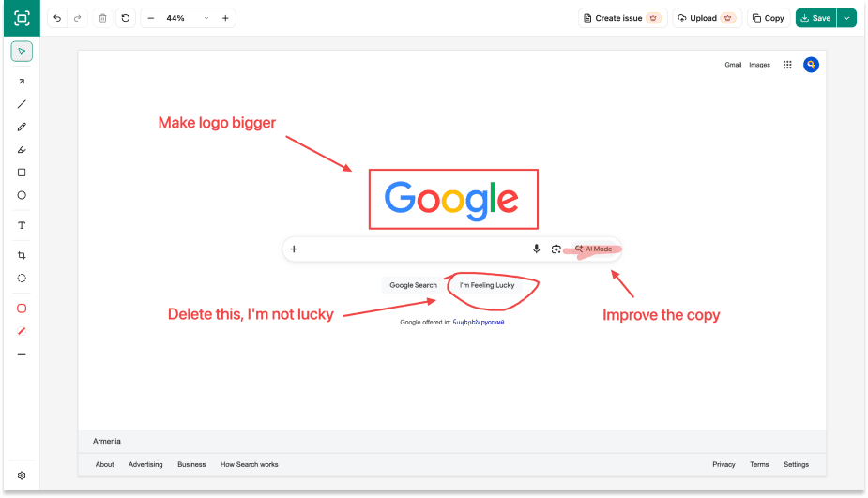Click the camera image search icon

pos(556,249)
